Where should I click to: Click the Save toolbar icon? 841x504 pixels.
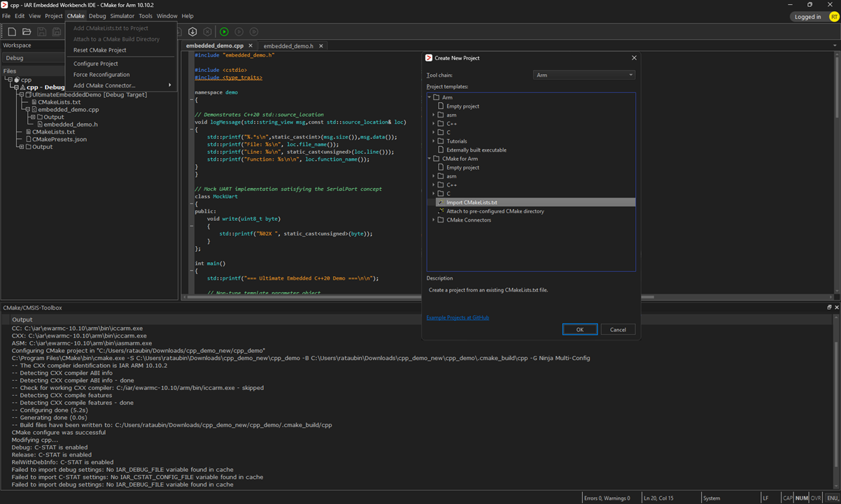[x=42, y=31]
